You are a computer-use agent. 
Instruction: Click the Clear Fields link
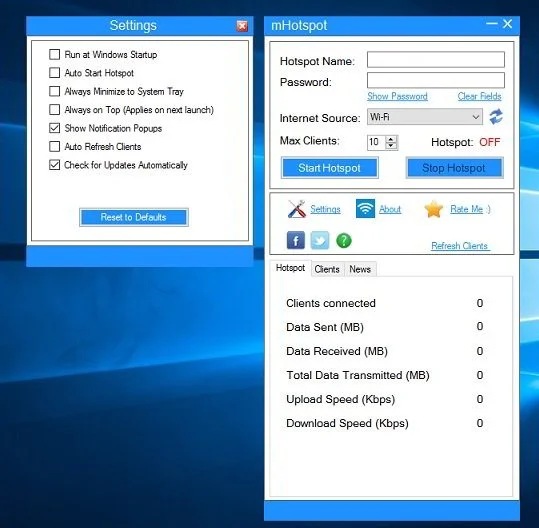479,97
